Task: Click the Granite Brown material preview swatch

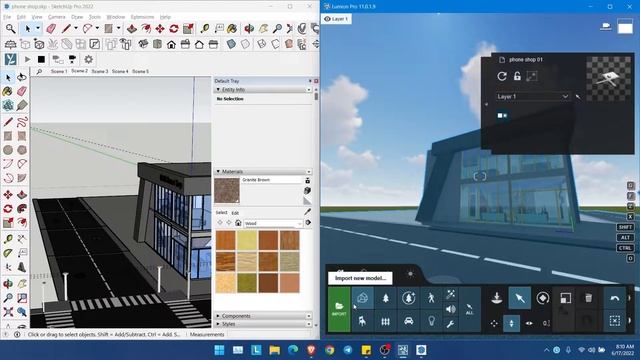Action: point(227,191)
